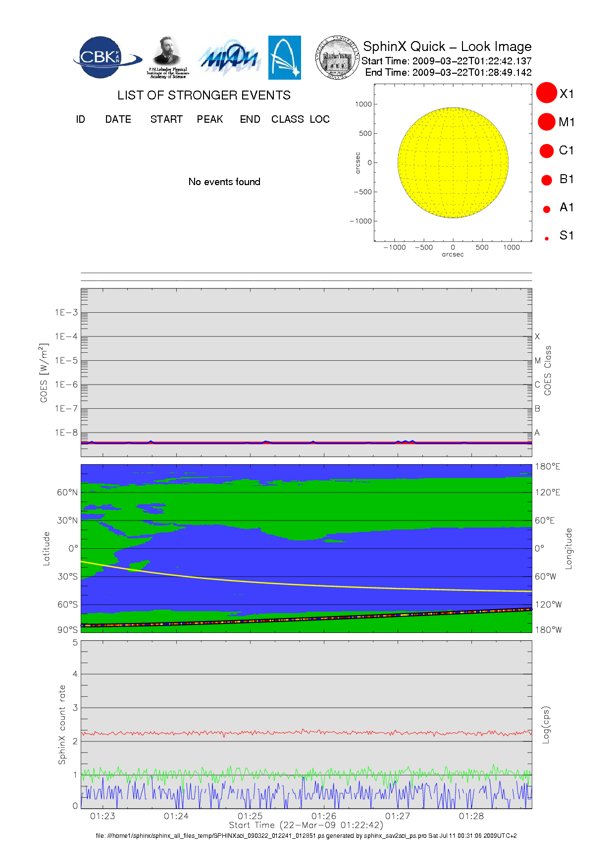Click the START column header
Image resolution: width=614 pixels, height=868 pixels.
click(166, 119)
